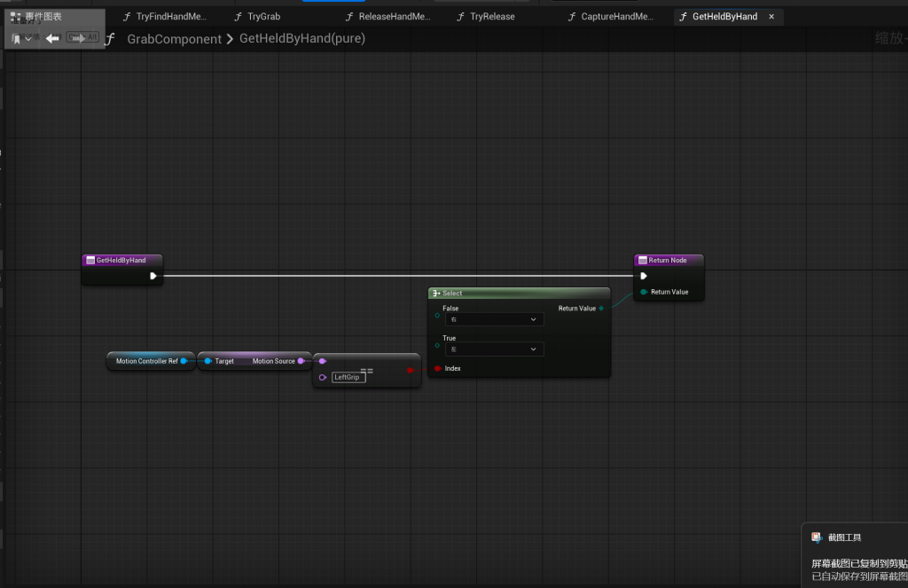Click the back navigation arrow in the toolbar
This screenshot has height=588, width=908.
point(52,38)
